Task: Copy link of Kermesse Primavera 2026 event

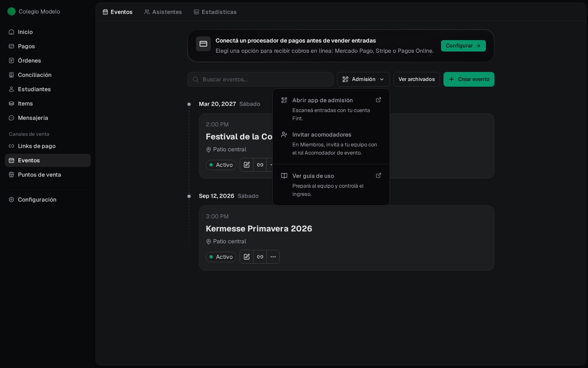Action: pos(260,257)
